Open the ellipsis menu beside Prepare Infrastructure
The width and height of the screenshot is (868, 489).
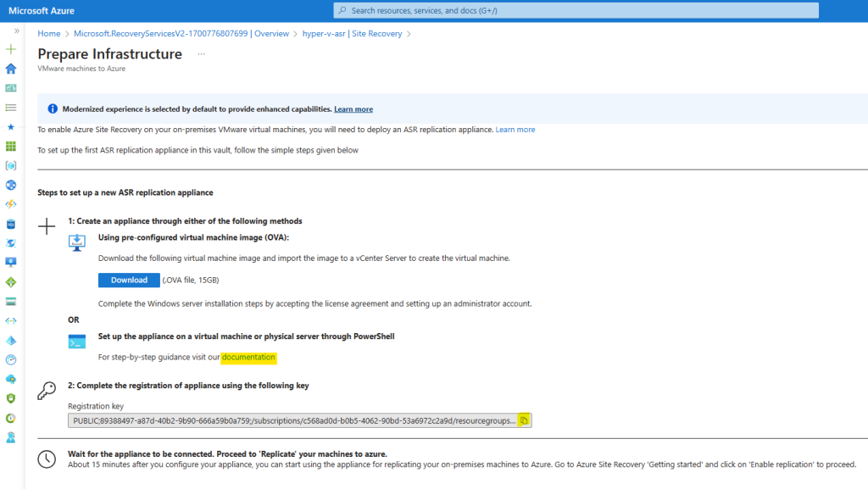tap(201, 54)
